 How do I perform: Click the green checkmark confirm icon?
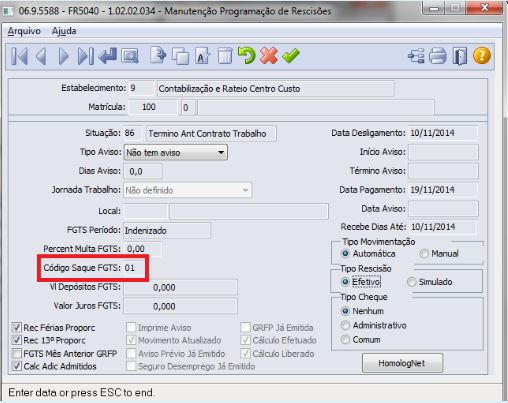point(291,55)
